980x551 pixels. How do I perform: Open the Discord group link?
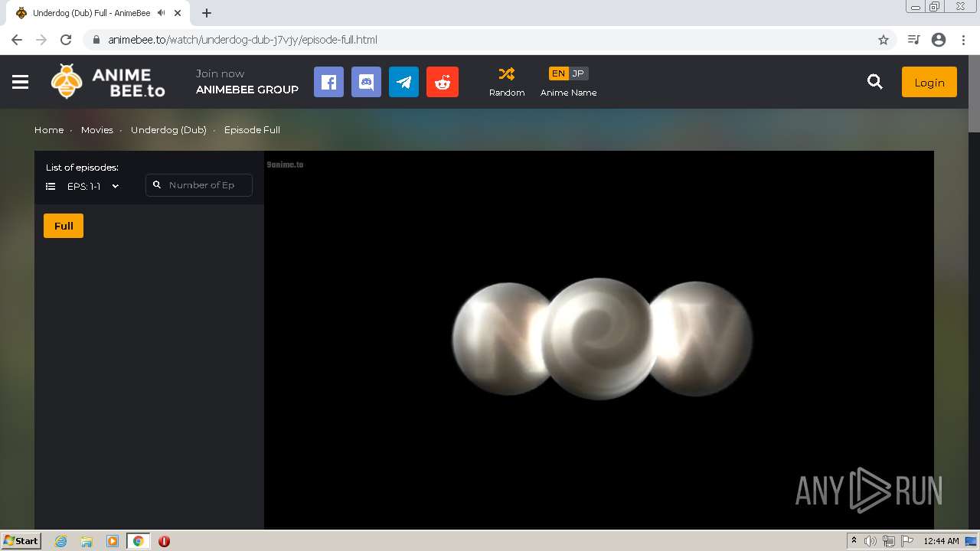(x=366, y=82)
